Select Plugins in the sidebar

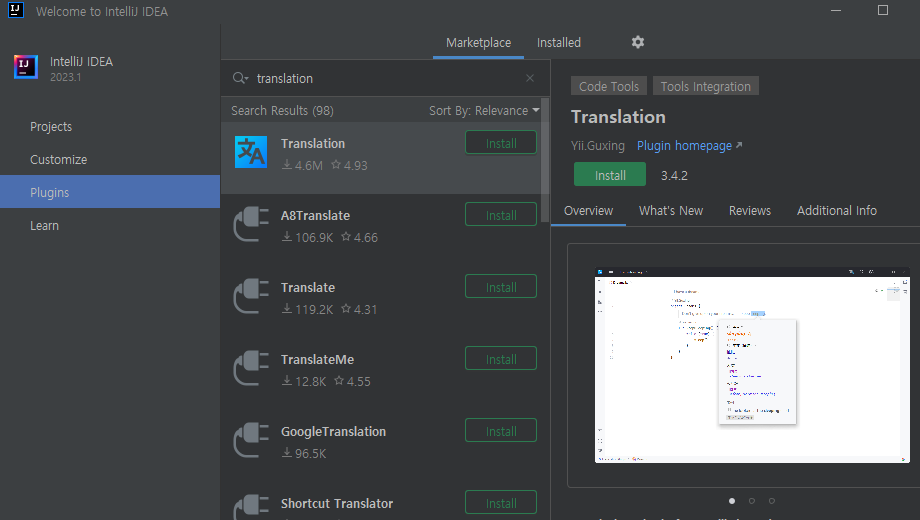coord(110,192)
